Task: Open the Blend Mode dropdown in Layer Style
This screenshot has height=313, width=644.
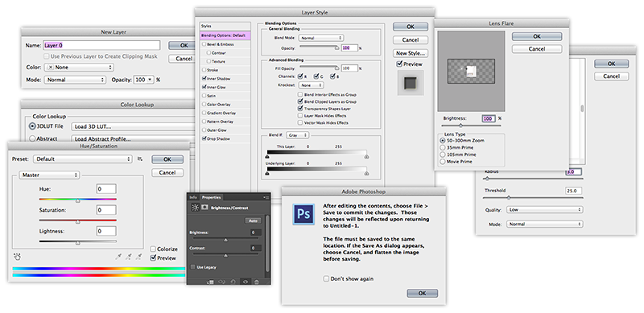Action: click(320, 38)
